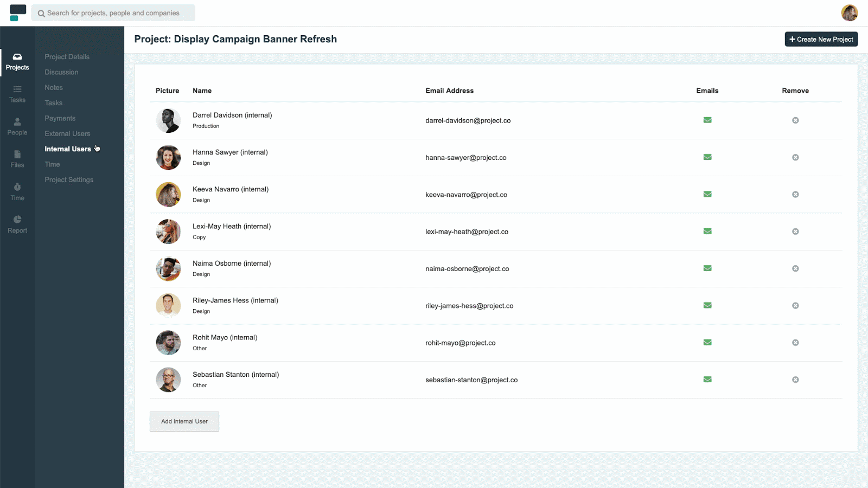Viewport: 868px width, 488px height.
Task: Open the Discussion submenu item
Action: (x=61, y=72)
